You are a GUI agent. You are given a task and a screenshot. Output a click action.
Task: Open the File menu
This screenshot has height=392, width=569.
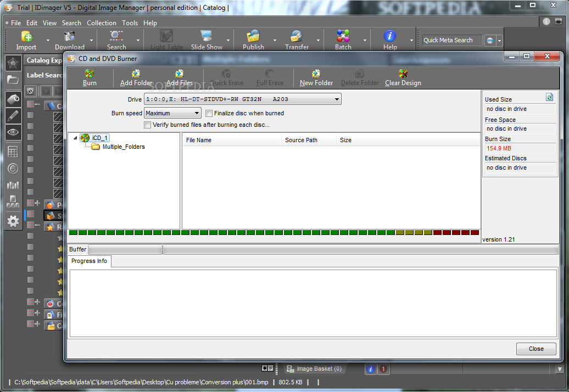tap(16, 23)
